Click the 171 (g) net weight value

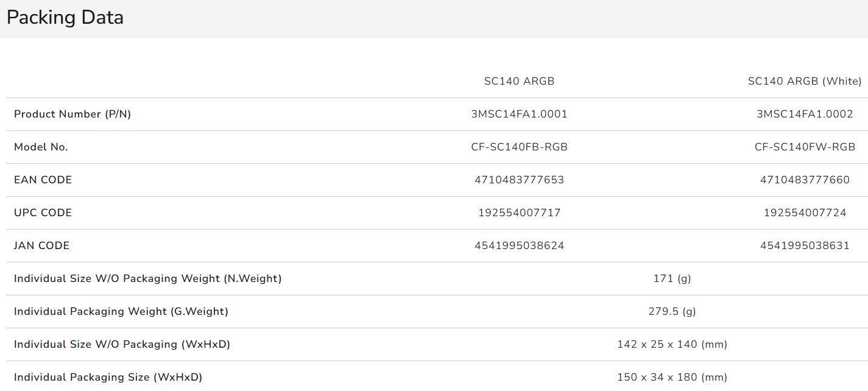point(672,278)
